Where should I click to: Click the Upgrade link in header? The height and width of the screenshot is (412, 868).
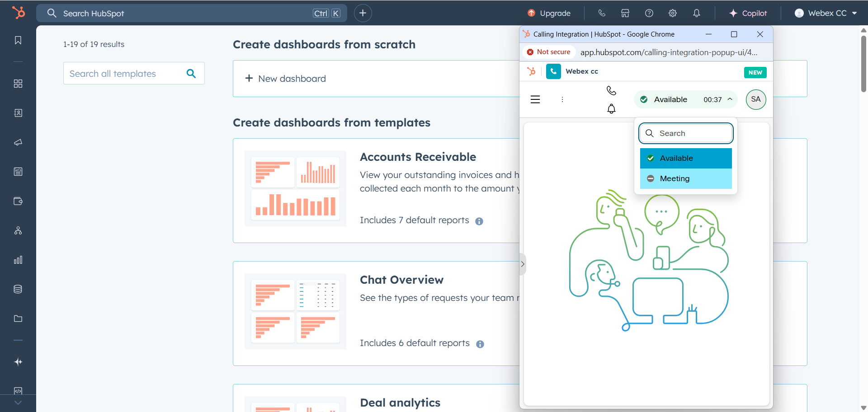[x=549, y=13]
